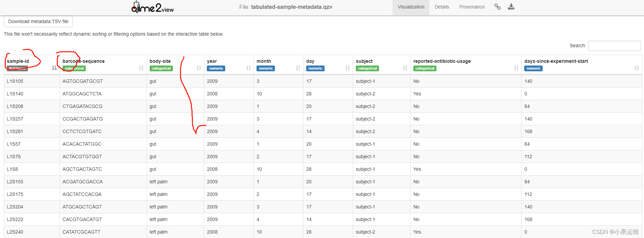Click the share link icon

(x=497, y=7)
